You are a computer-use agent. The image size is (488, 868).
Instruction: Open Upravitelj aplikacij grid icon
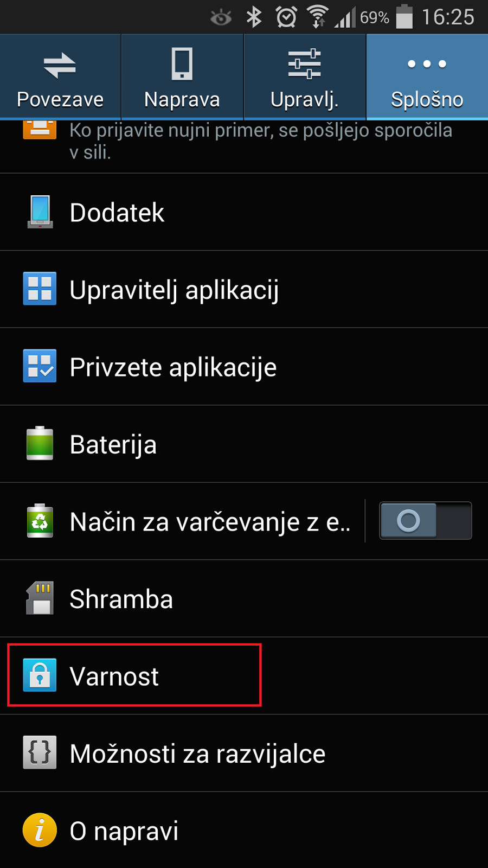(40, 289)
